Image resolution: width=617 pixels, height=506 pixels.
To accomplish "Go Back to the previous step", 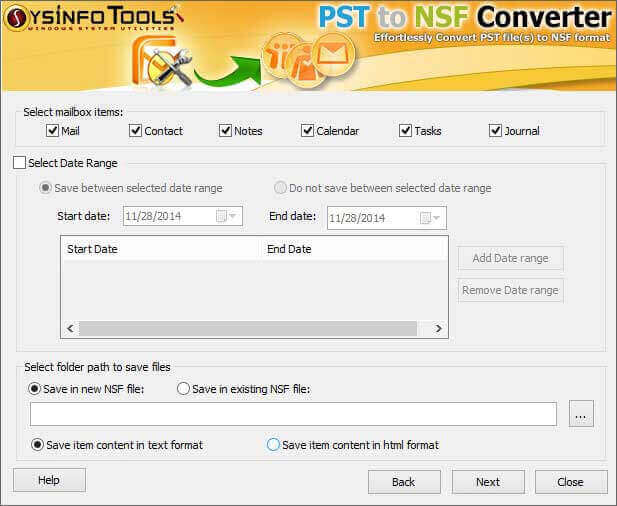I will (404, 482).
